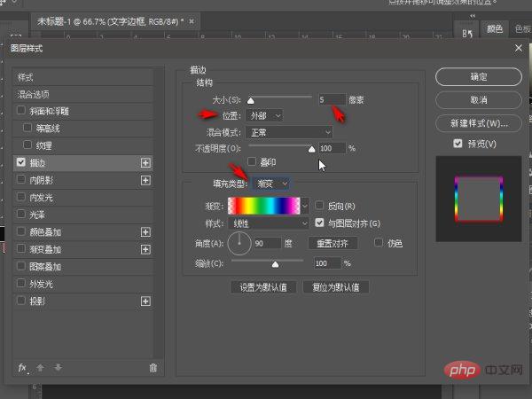Uncheck 与图层对齐(G) checkbox

(x=319, y=223)
